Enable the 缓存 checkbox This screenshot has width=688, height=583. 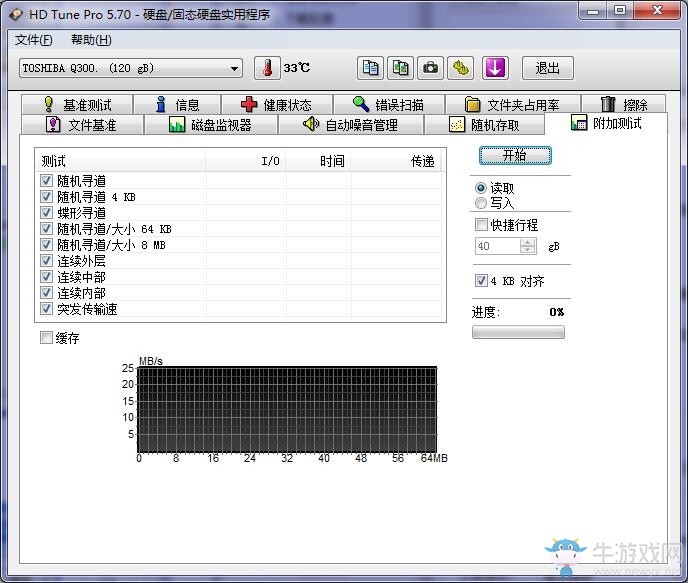tap(46, 338)
